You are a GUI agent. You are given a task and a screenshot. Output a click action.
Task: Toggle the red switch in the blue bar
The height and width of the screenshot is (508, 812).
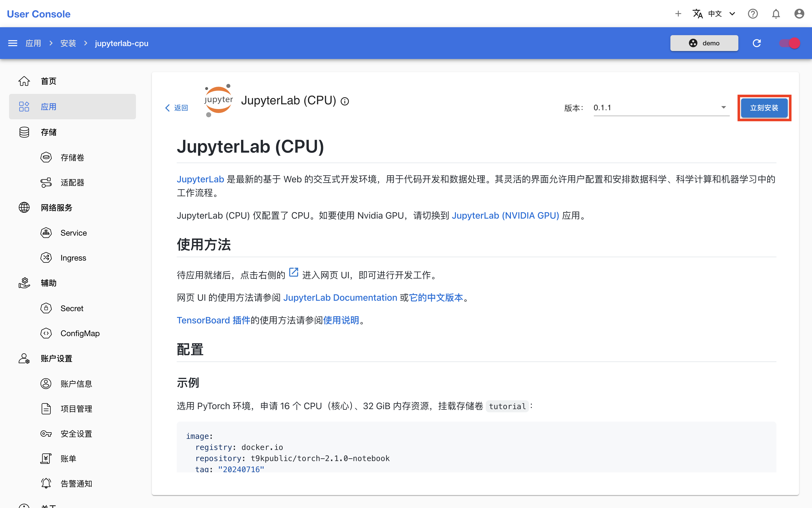click(790, 43)
